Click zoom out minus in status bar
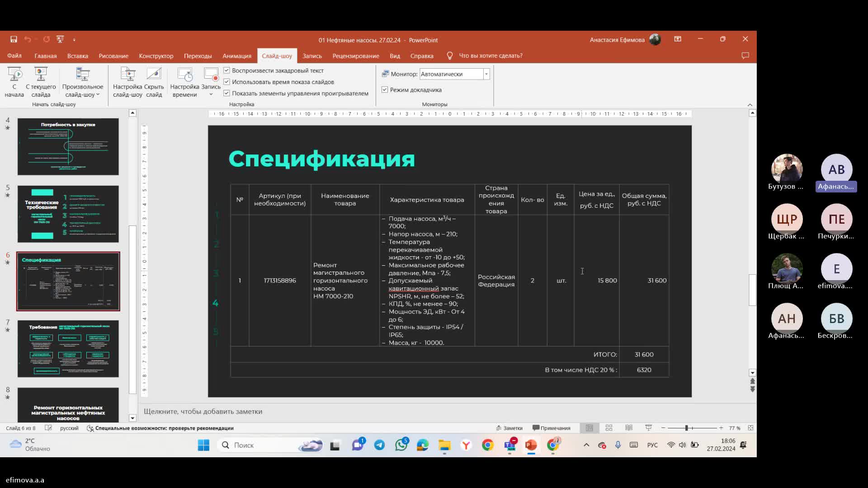This screenshot has height=488, width=868. 663,428
